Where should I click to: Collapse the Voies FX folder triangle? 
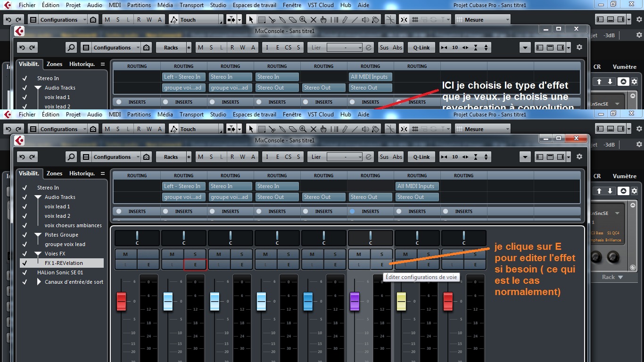(x=38, y=254)
